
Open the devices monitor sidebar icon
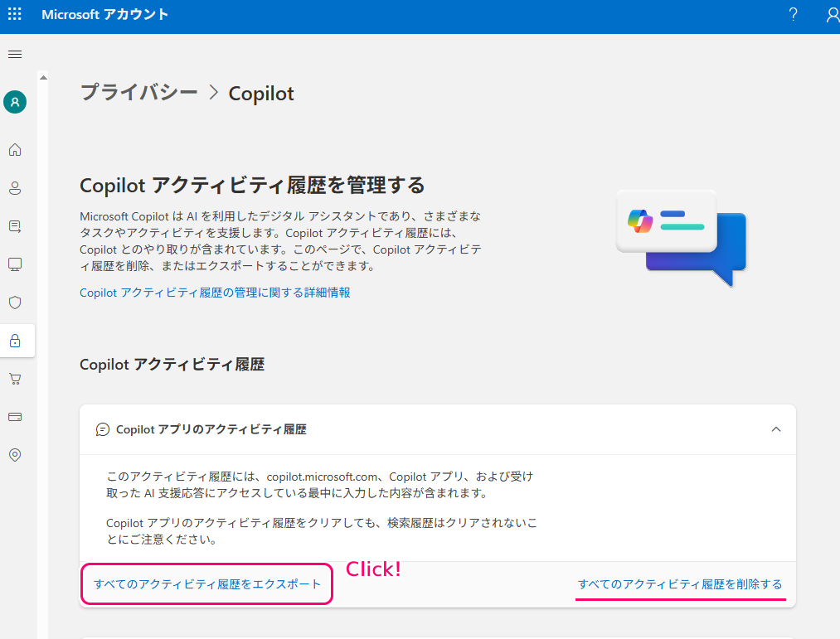(15, 264)
